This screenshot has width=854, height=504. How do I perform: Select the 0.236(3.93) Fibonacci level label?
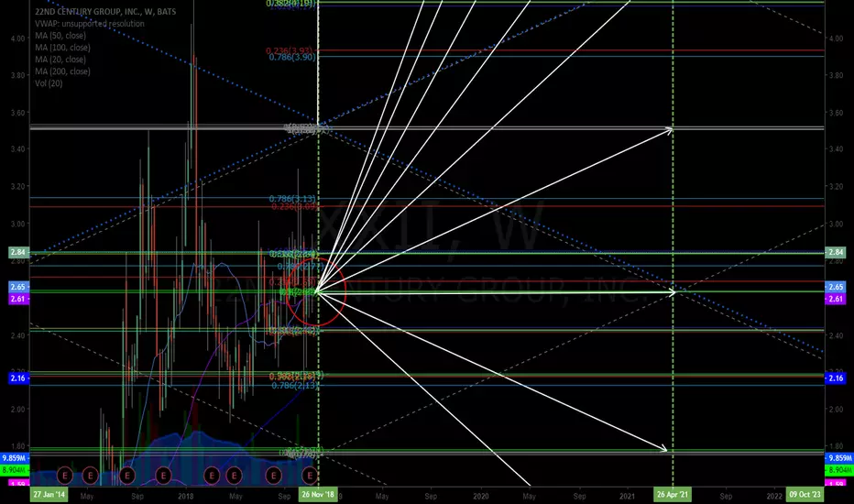290,50
